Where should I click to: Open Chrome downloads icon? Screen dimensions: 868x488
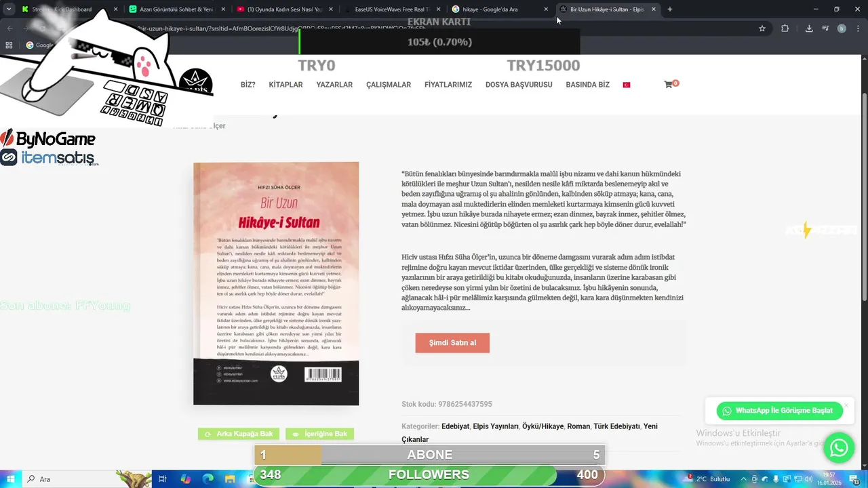809,28
